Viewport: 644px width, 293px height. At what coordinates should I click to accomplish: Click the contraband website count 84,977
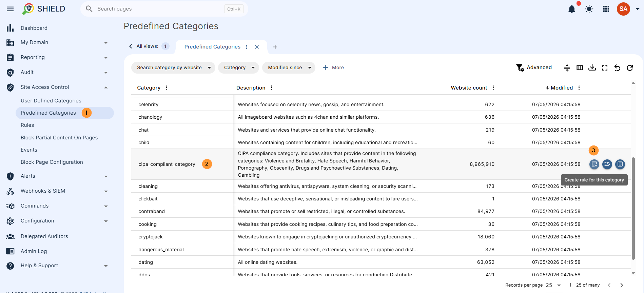(486, 211)
